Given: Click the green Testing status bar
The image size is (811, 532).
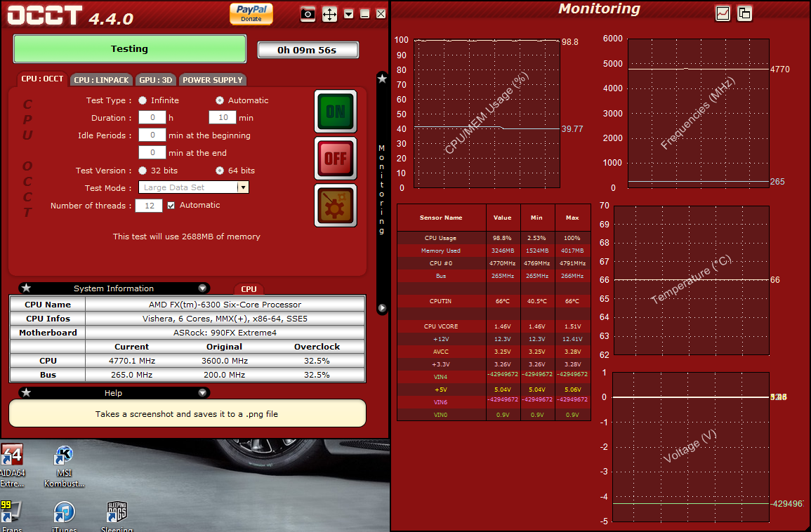Looking at the screenshot, I should click(x=129, y=48).
